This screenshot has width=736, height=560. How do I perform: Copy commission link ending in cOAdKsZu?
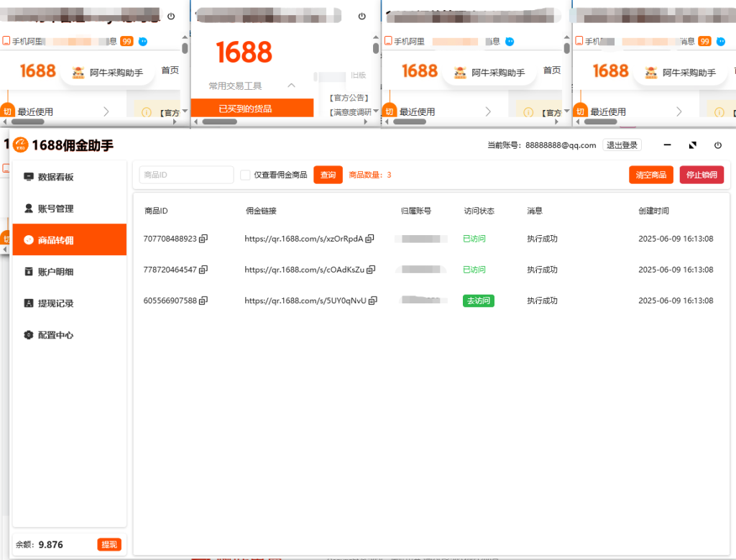point(371,270)
